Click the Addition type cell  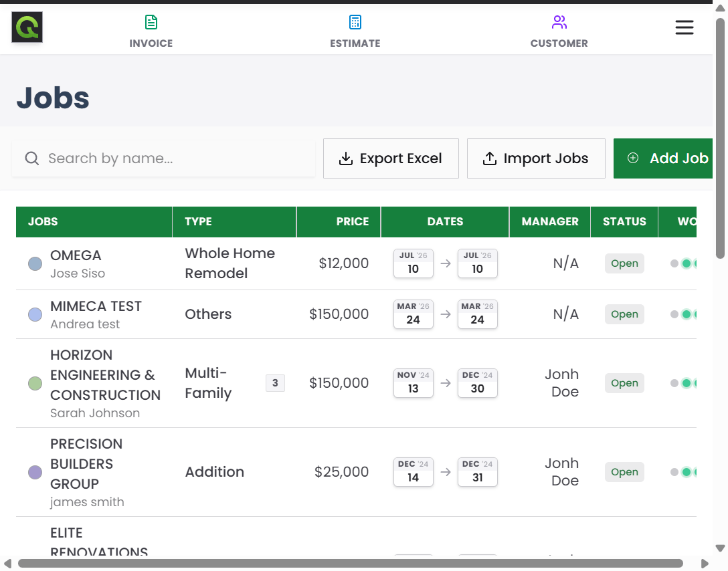click(x=215, y=472)
